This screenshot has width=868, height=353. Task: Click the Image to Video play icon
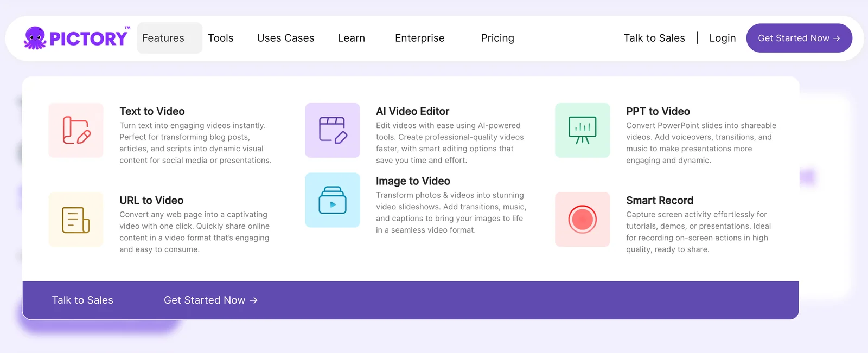pyautogui.click(x=333, y=200)
